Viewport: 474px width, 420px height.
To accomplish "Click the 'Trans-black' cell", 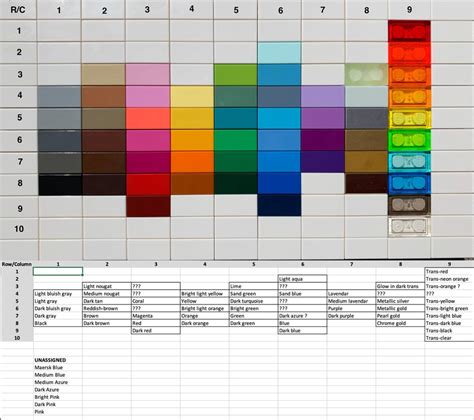I will point(449,330).
